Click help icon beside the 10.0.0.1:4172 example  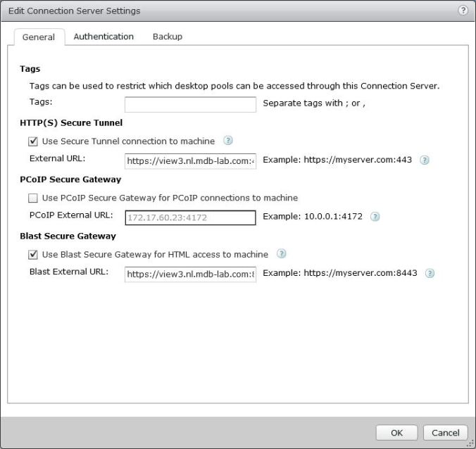pos(375,217)
